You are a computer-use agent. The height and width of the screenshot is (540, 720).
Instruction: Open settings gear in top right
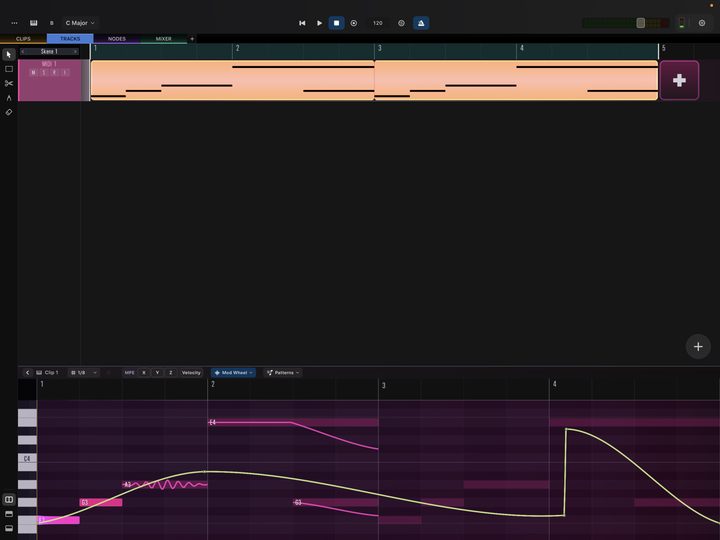[x=702, y=23]
